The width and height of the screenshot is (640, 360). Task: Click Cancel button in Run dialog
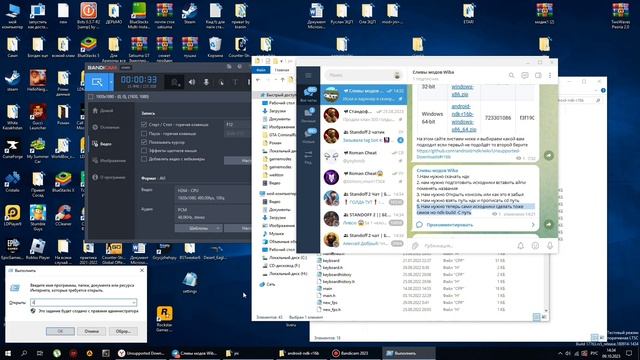[91, 331]
